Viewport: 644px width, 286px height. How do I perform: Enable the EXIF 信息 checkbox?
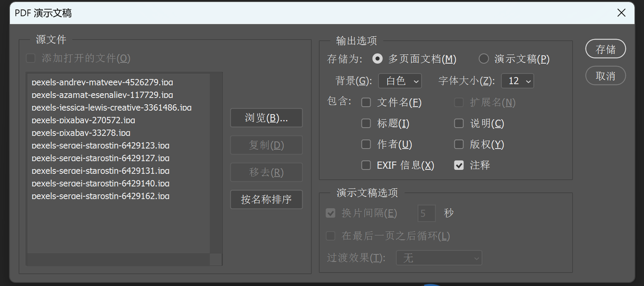click(366, 165)
